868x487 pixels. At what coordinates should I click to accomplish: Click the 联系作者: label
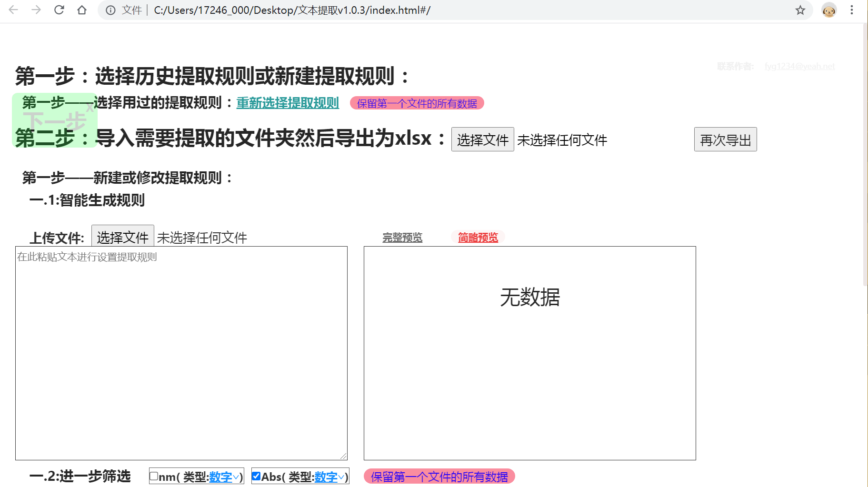735,66
